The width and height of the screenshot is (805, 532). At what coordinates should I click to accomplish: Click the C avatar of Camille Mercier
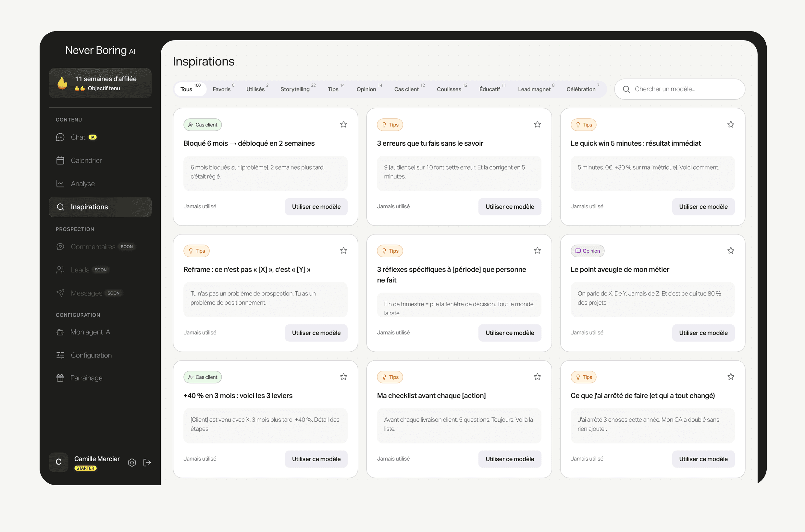pyautogui.click(x=58, y=462)
